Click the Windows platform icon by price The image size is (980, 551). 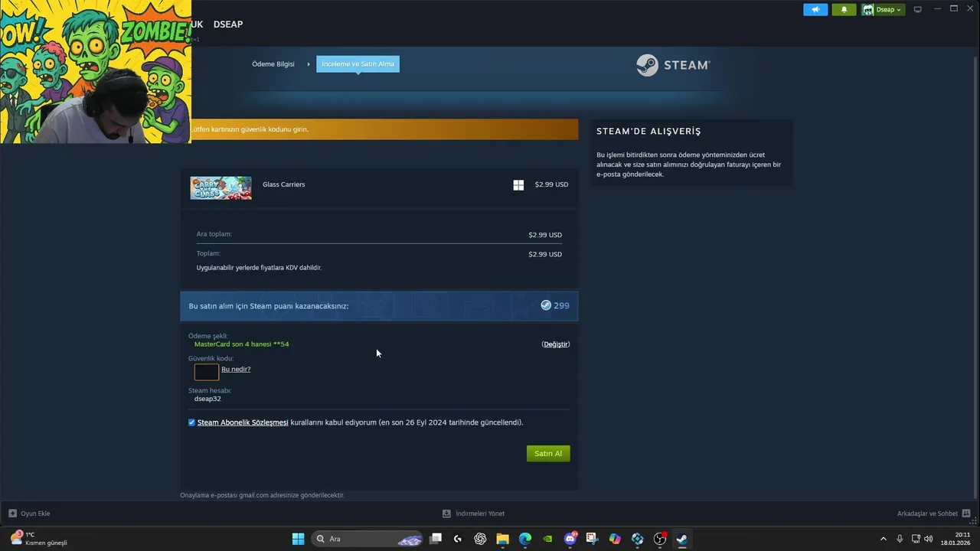518,185
